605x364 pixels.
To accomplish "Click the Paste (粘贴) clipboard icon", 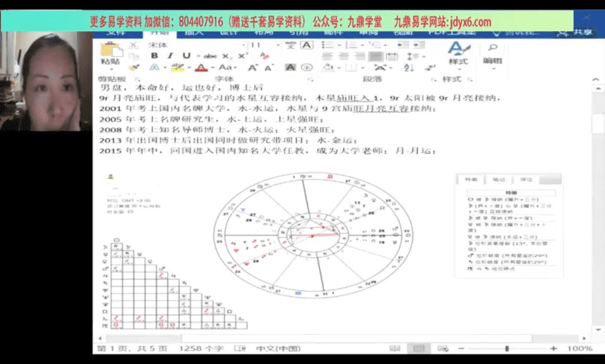I will [x=110, y=52].
